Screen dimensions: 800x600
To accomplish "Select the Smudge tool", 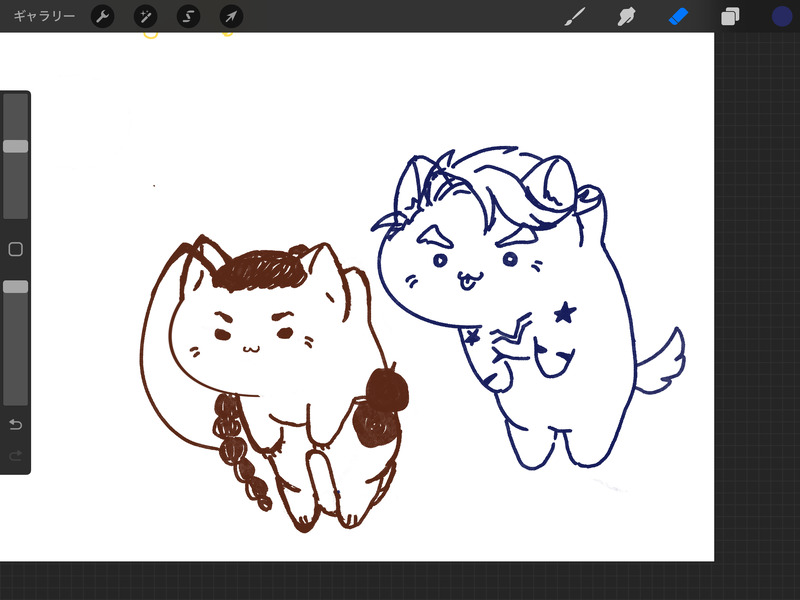I will [x=626, y=16].
